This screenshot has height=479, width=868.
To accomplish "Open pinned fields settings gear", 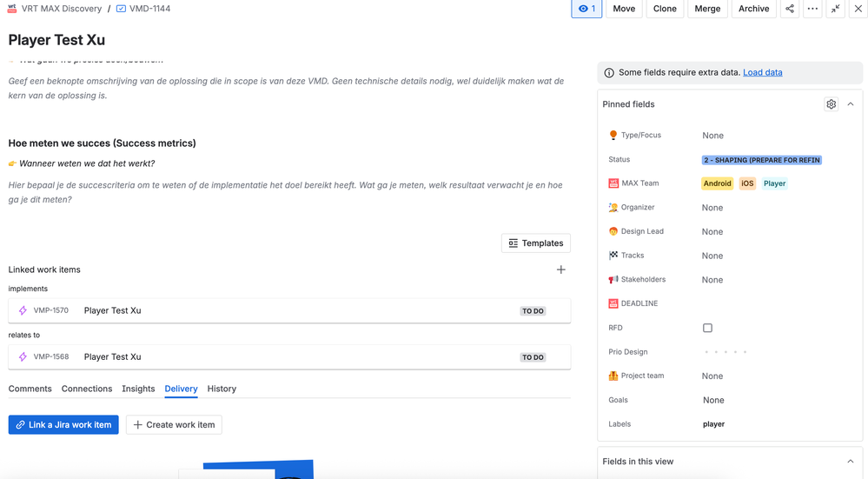I will pos(831,104).
